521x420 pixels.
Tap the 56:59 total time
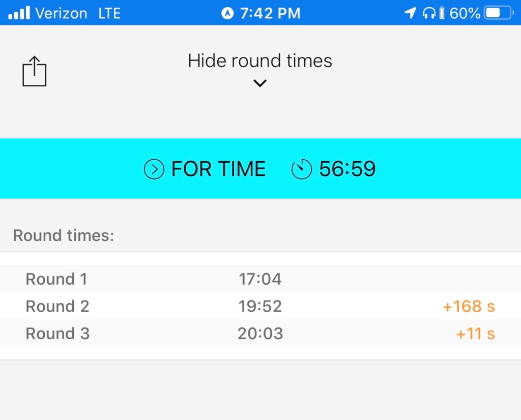[348, 169]
